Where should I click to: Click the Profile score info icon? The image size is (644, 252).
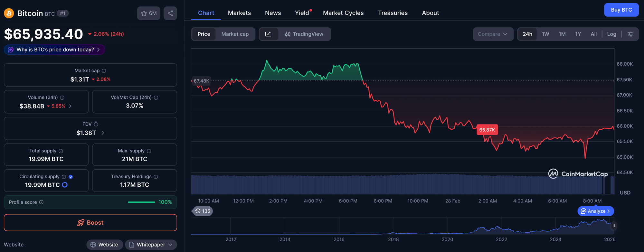pyautogui.click(x=41, y=202)
